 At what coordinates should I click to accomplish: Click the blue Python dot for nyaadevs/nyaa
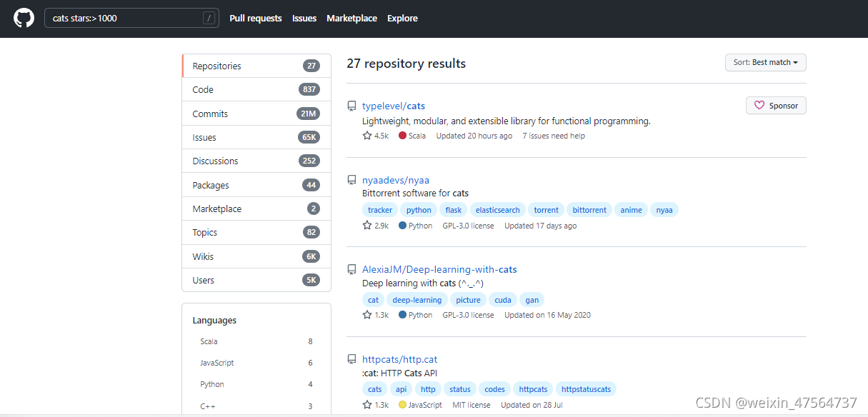coord(403,226)
